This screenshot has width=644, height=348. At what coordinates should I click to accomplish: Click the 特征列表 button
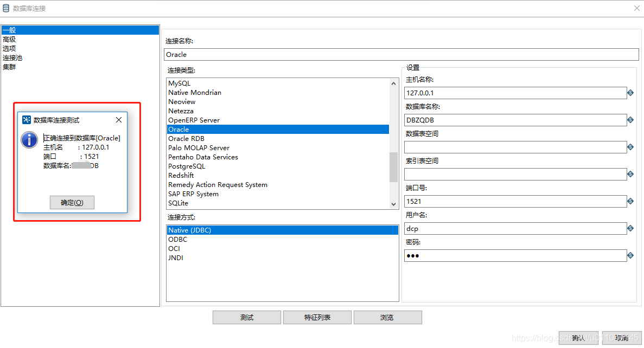click(x=317, y=317)
